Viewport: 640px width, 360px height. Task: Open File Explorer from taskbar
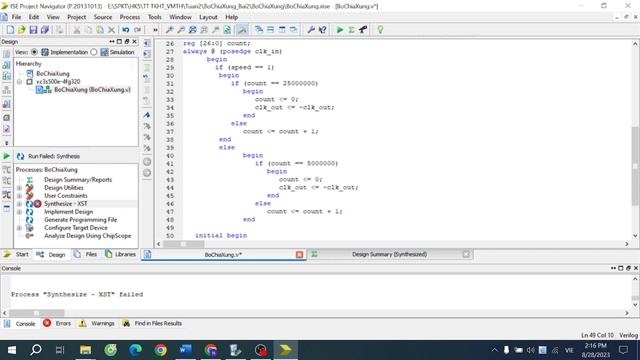(x=85, y=350)
